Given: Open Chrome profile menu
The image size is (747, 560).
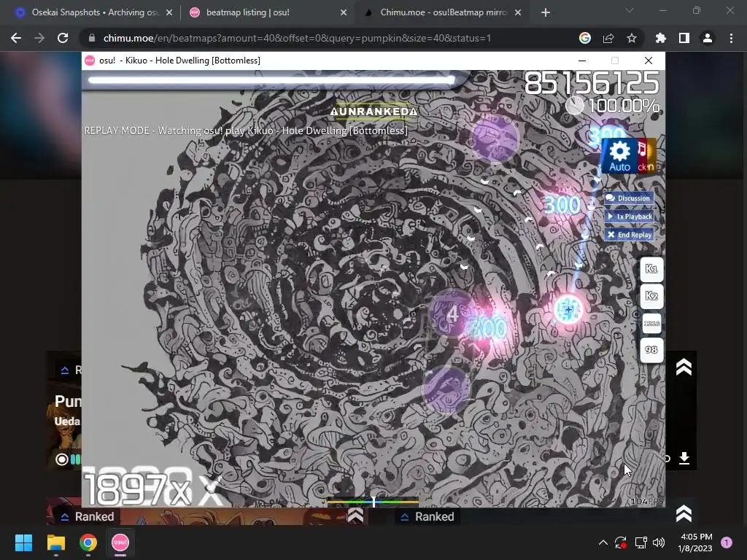Looking at the screenshot, I should point(708,38).
